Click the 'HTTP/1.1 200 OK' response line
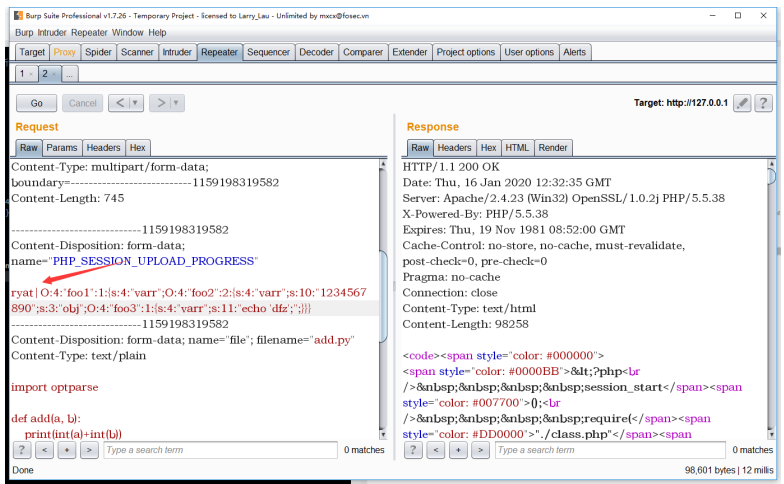 (451, 166)
